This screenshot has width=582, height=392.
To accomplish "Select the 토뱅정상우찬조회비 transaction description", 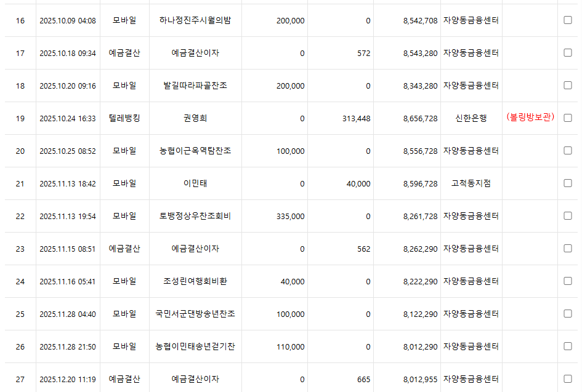I will tap(195, 216).
